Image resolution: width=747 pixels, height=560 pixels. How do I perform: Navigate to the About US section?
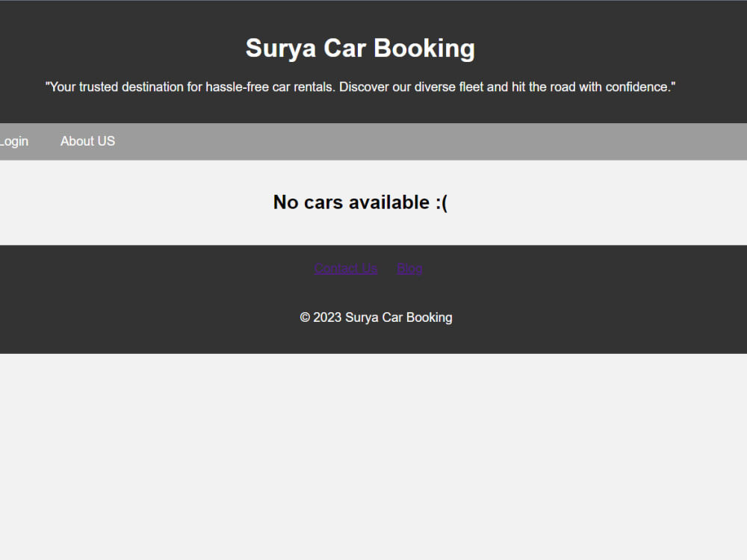click(87, 141)
